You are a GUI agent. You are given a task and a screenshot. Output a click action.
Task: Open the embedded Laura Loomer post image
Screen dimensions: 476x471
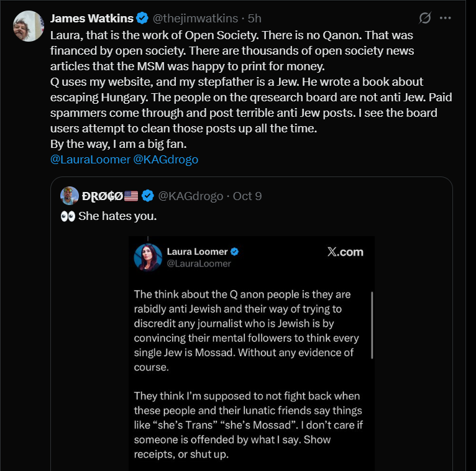(x=252, y=373)
